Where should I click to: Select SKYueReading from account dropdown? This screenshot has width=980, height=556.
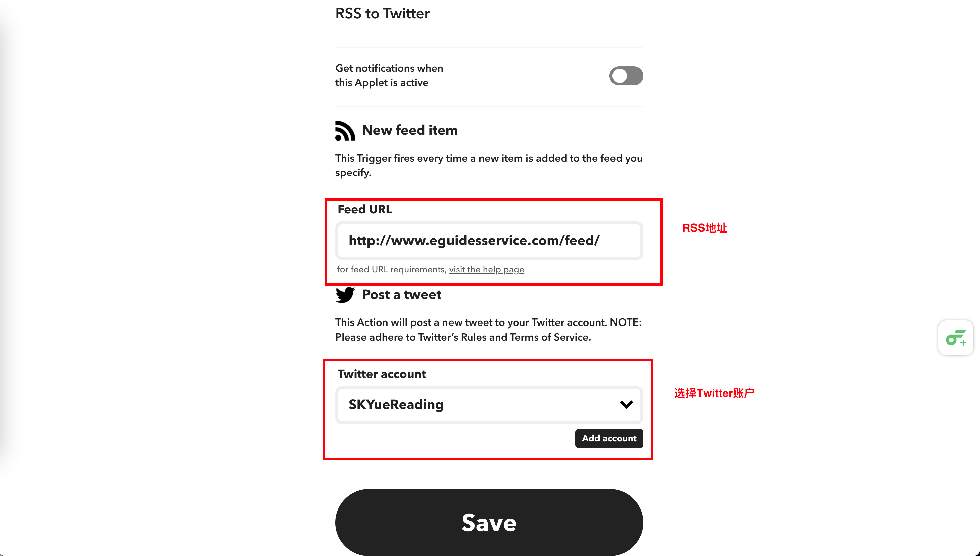[489, 404]
